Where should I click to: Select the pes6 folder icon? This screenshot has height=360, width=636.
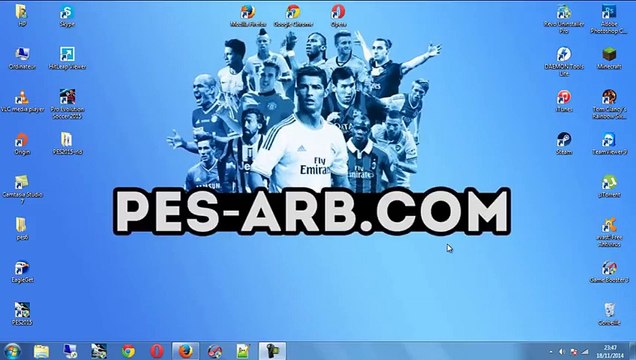(x=22, y=229)
